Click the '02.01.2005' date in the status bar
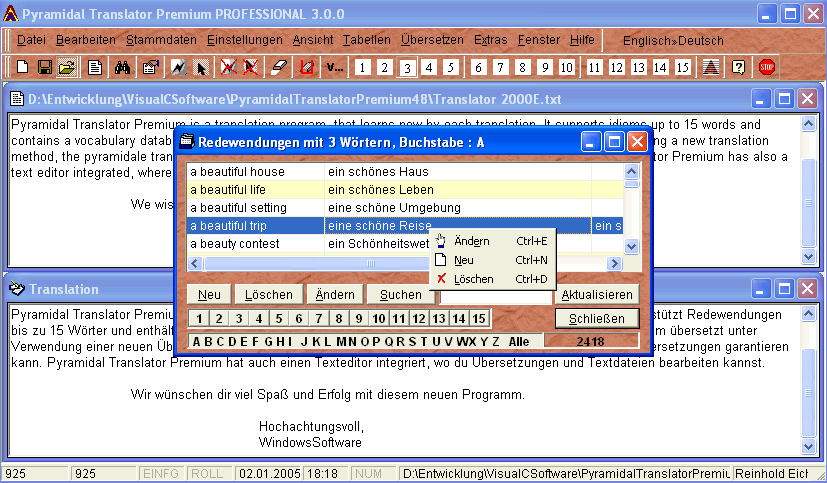Screen dimensions: 827x483 click(270, 474)
